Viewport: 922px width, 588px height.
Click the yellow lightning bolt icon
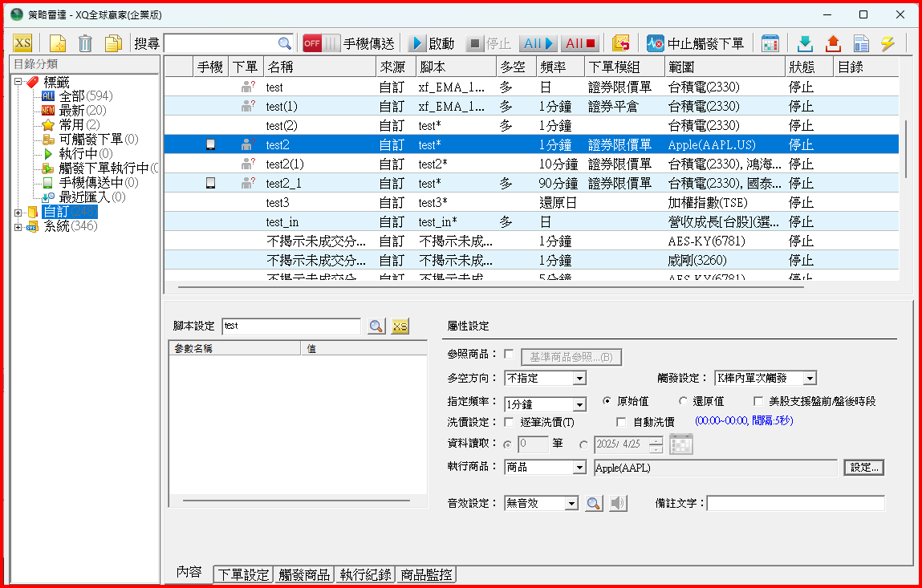point(887,43)
